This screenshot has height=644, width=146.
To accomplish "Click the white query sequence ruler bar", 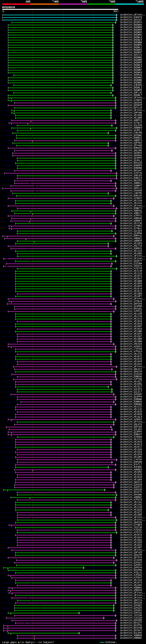I will tap(60, 10).
